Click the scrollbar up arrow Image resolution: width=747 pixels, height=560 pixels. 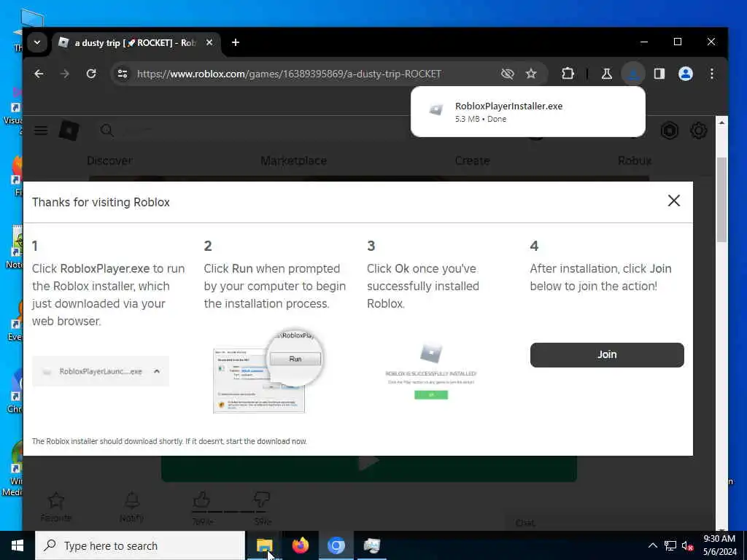(x=721, y=122)
